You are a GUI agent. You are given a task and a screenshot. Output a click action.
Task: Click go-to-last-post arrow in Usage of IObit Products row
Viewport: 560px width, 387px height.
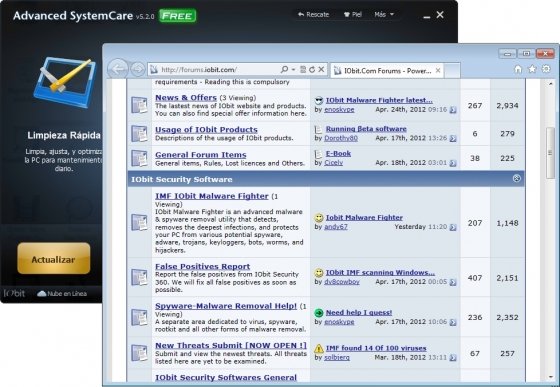pos(453,138)
